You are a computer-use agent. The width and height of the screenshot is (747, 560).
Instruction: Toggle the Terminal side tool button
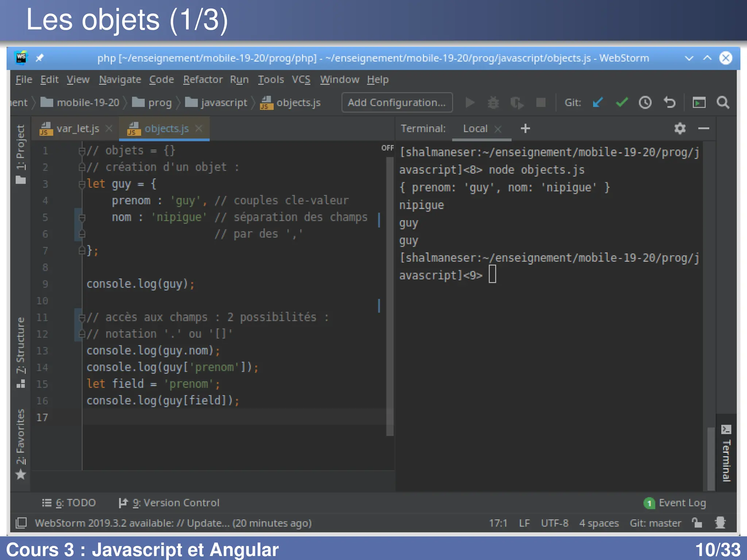tap(726, 453)
